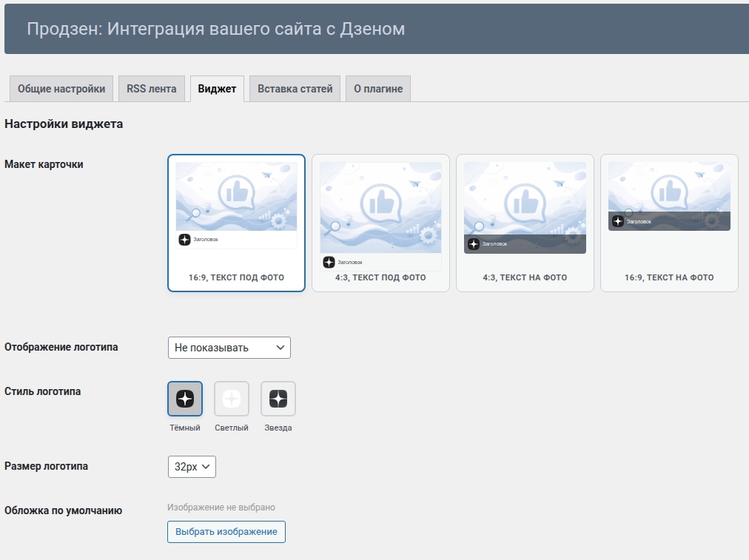
Task: Select the 16:9 text under photo card layout
Action: tap(236, 223)
